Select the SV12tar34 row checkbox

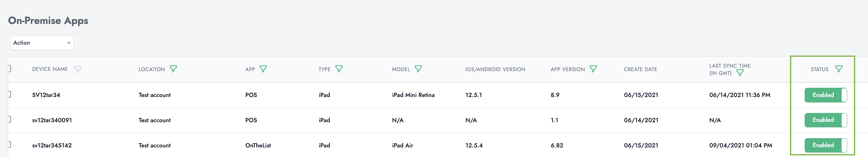tap(10, 94)
